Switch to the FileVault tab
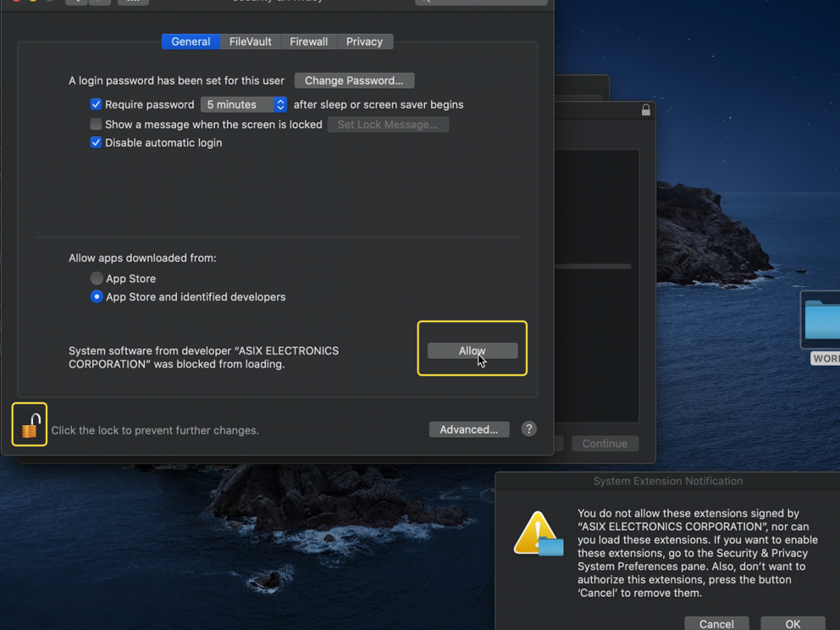This screenshot has height=630, width=840. 250,41
